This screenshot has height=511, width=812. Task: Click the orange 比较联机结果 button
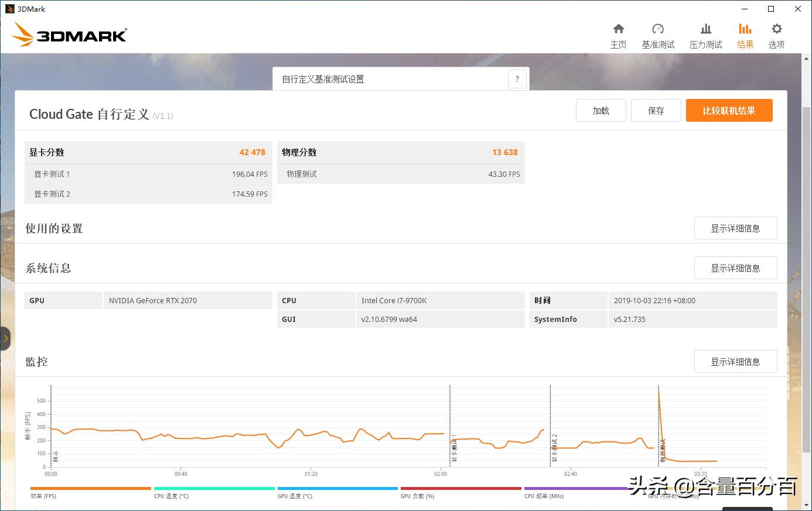(729, 110)
